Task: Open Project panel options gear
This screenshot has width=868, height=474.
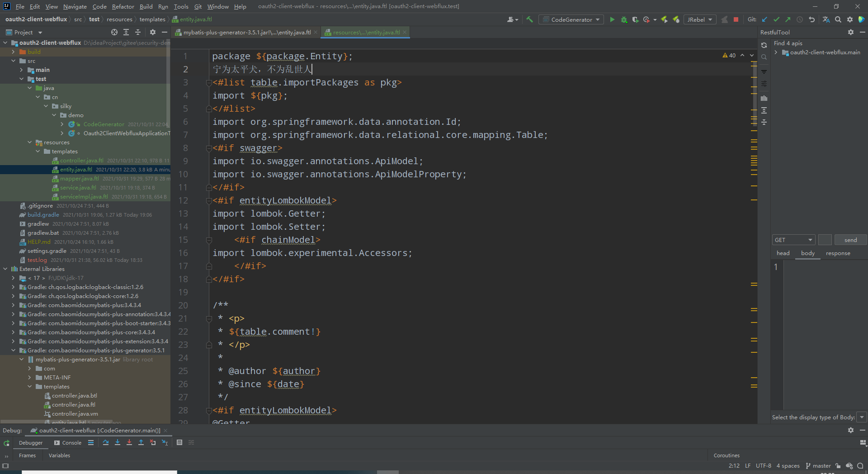Action: [x=153, y=32]
